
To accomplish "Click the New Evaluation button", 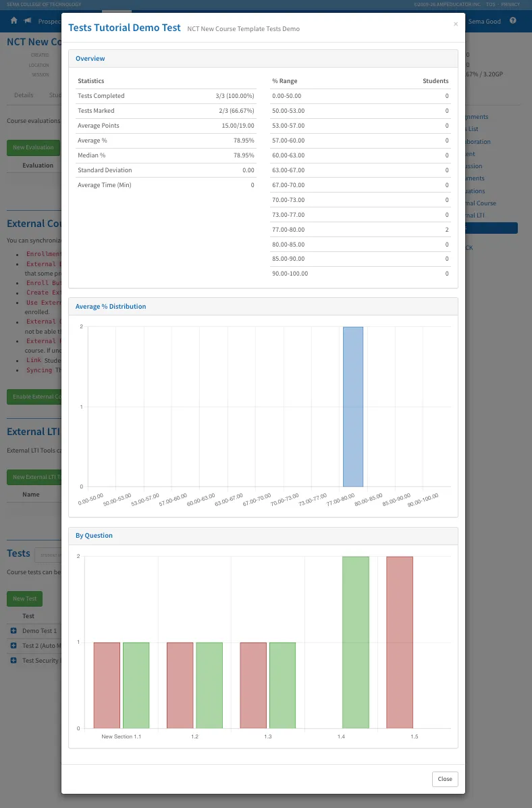I will tap(34, 147).
